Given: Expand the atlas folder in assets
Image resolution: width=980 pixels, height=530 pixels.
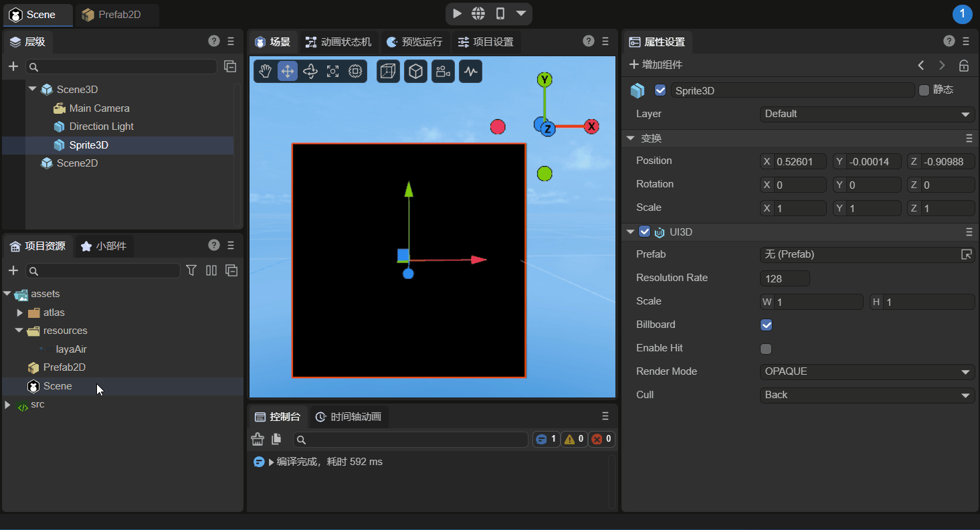Looking at the screenshot, I should tap(20, 313).
